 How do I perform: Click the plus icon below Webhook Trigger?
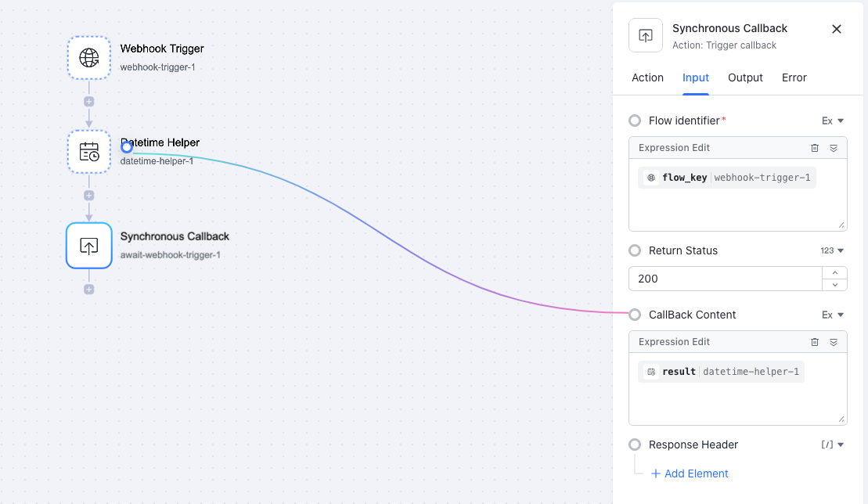point(88,101)
